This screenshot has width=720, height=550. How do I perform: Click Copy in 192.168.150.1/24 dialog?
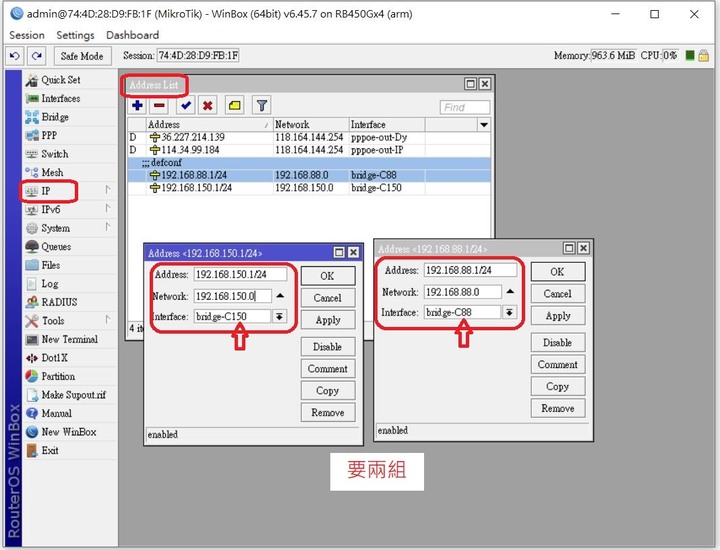tap(327, 391)
